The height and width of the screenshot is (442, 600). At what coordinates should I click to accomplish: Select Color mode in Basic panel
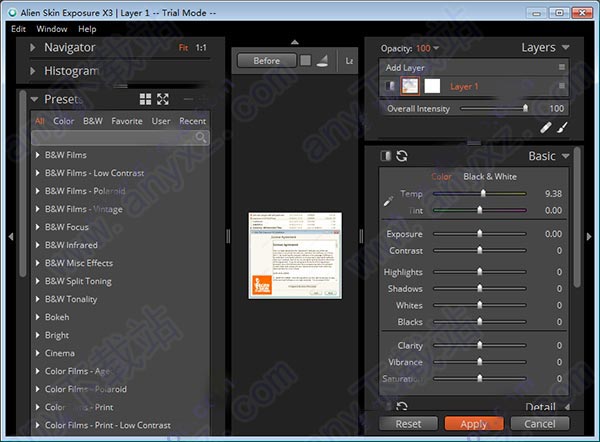coord(441,176)
